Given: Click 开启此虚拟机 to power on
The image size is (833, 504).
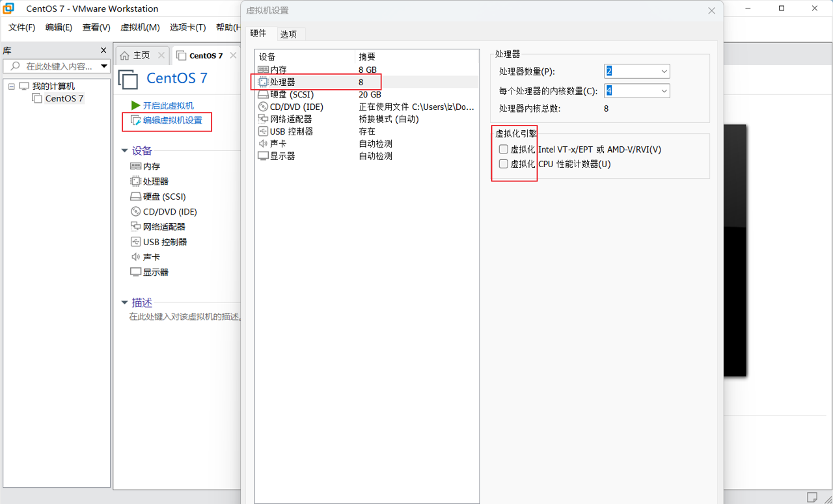Looking at the screenshot, I should (x=168, y=105).
